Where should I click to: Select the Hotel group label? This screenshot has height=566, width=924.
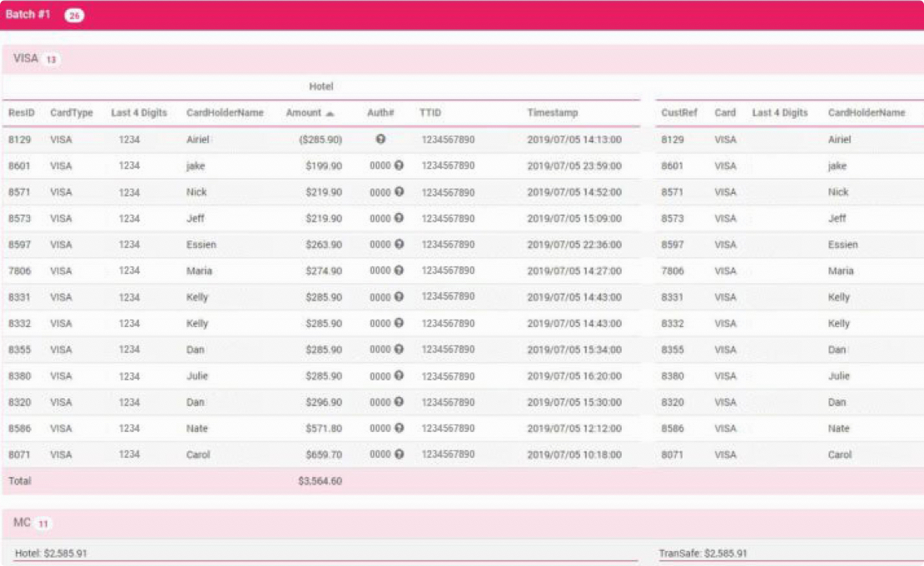tap(321, 87)
